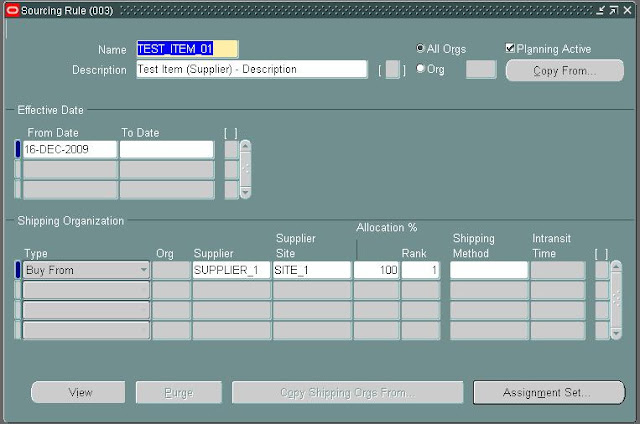Click the Description field
This screenshot has width=640, height=424.
pos(252,69)
